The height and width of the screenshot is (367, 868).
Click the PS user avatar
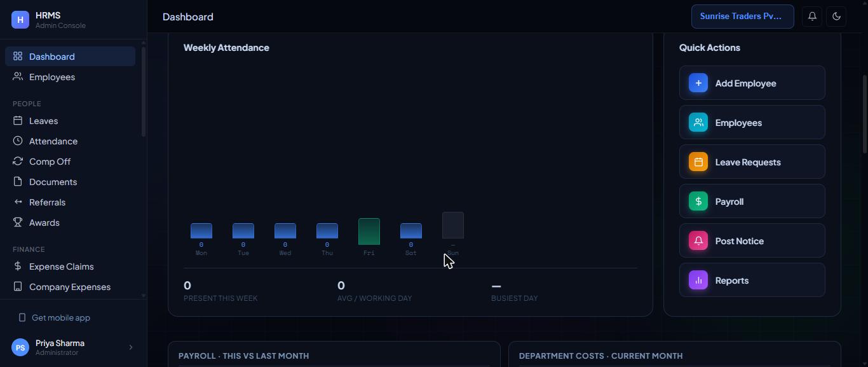coord(20,347)
